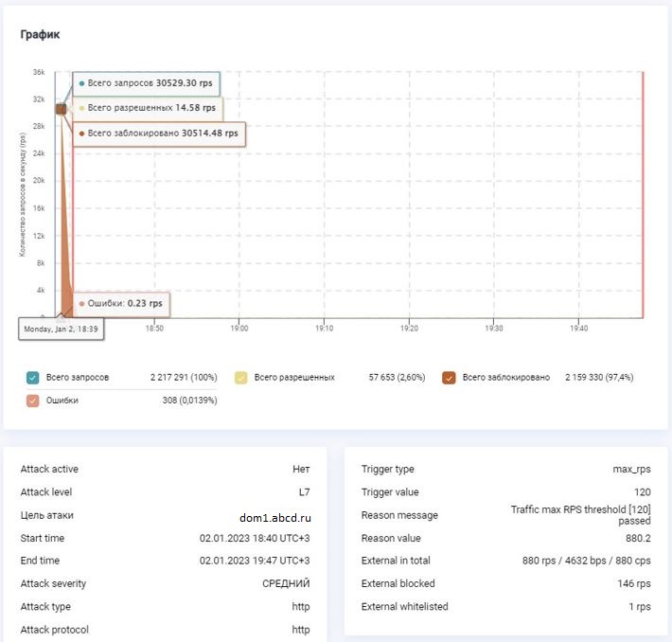The height and width of the screenshot is (642, 672).
Task: Click the "Monday, Jan 2, 18:39" time tooltip
Action: pos(62,330)
